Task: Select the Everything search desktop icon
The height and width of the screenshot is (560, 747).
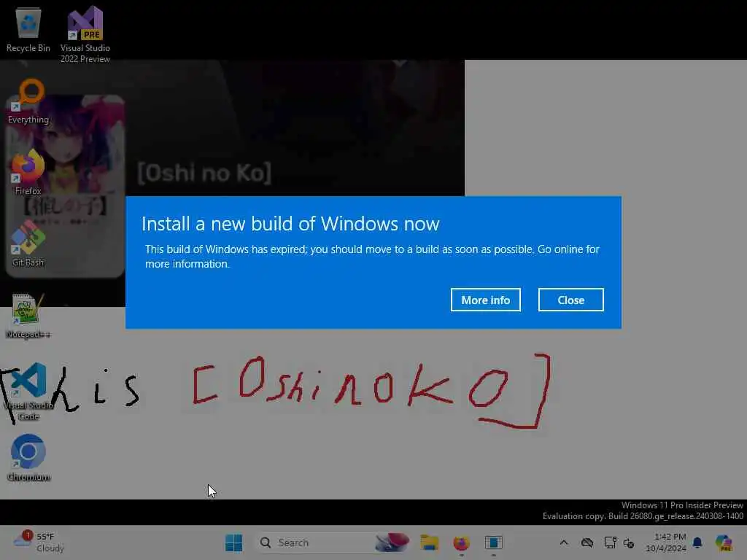Action: click(x=28, y=101)
